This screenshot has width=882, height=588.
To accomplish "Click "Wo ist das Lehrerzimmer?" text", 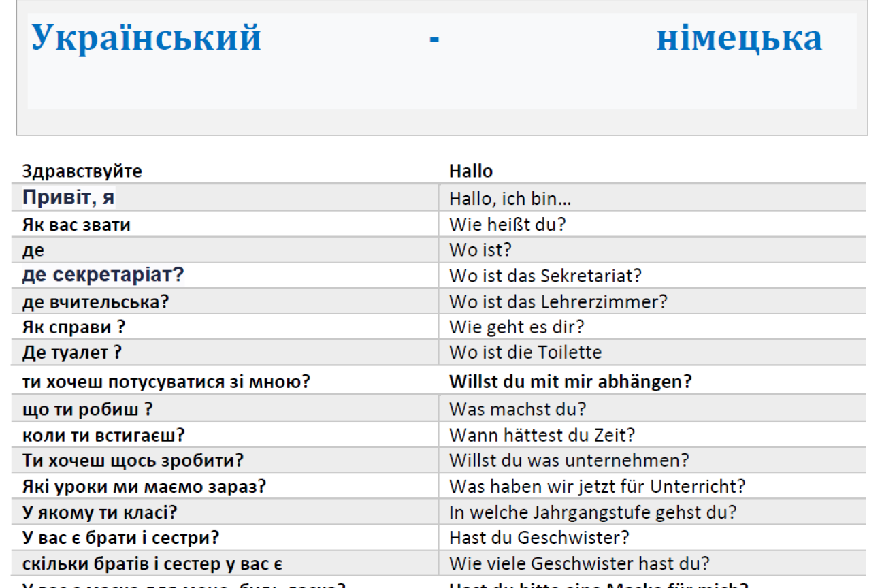I will [558, 301].
